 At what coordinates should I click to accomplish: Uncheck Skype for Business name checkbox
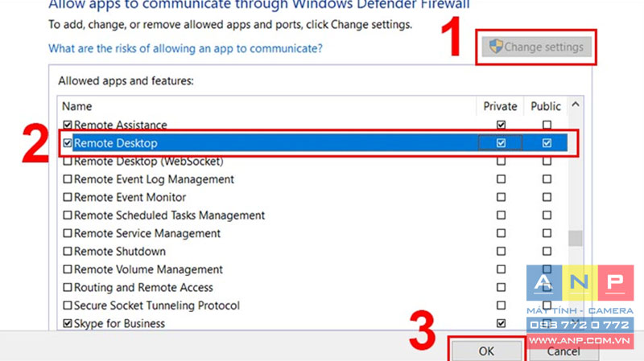(x=68, y=324)
